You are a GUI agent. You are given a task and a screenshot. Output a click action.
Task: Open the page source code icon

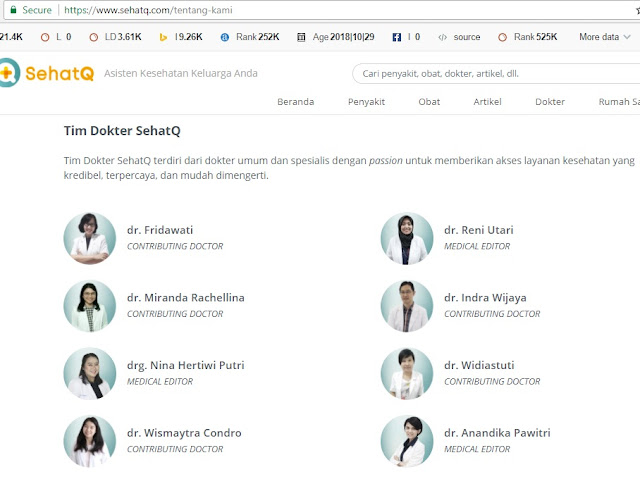tap(442, 37)
